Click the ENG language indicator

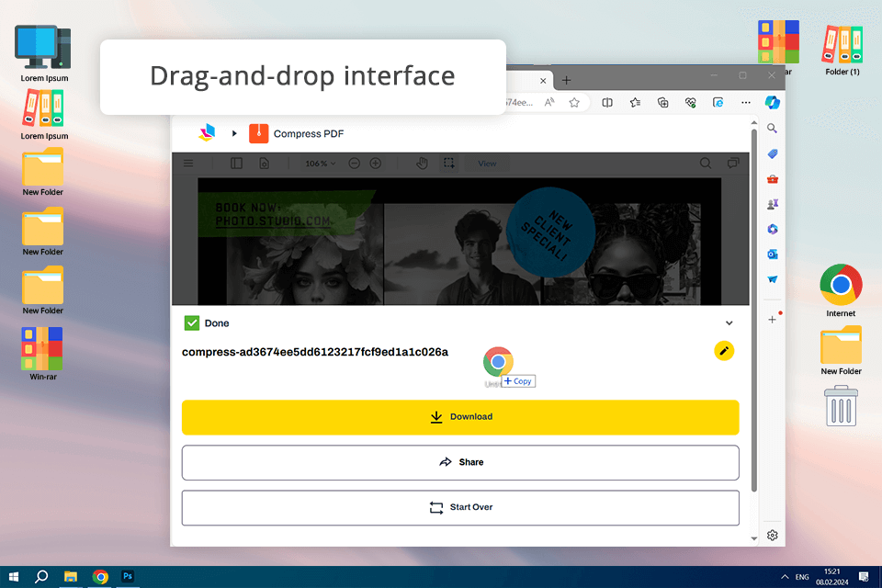click(x=802, y=577)
